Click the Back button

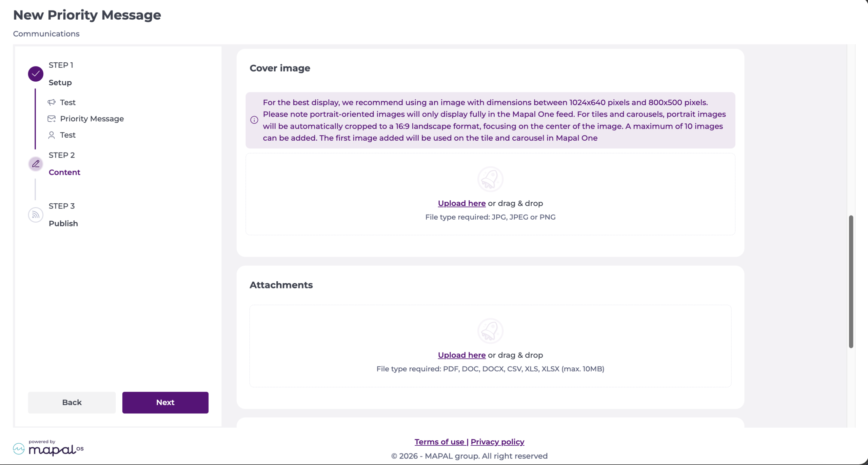click(72, 403)
